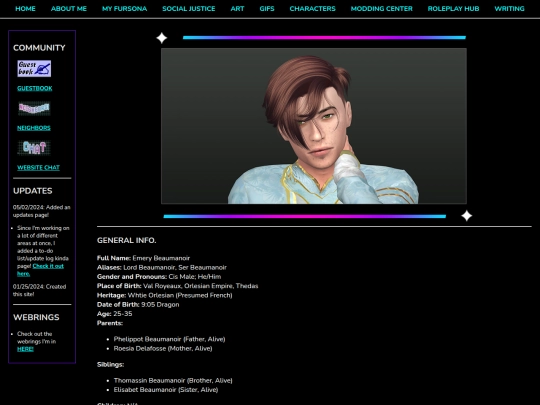The height and width of the screenshot is (405, 540).
Task: Click the 'Added an updates page!' update entry
Action: pos(42,211)
